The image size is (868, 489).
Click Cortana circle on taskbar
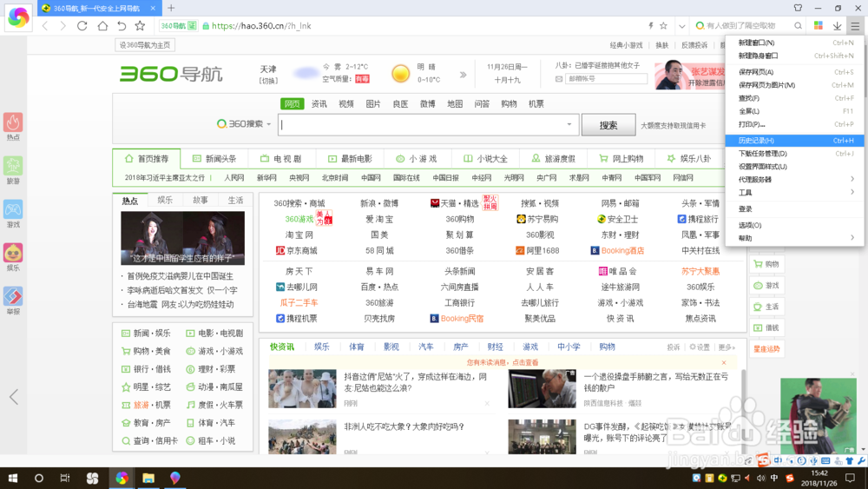[x=39, y=478]
